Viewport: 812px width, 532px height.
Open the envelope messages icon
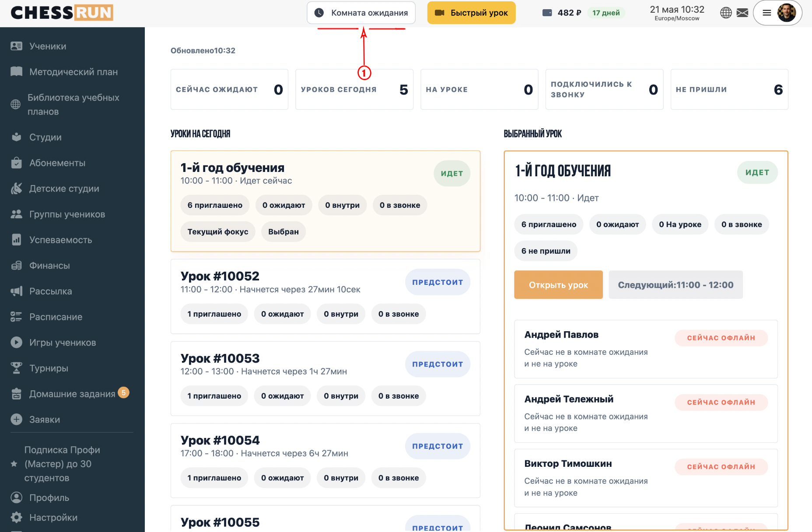pyautogui.click(x=742, y=13)
